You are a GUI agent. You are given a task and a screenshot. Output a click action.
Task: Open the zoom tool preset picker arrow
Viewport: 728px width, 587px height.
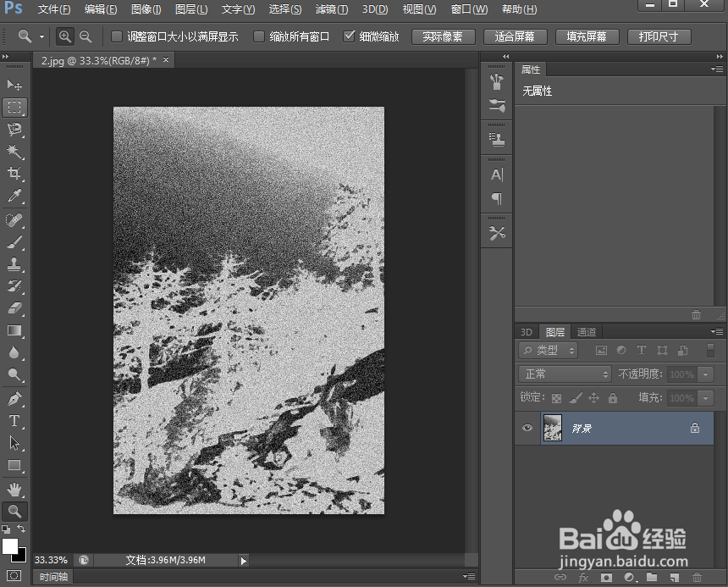(41, 36)
